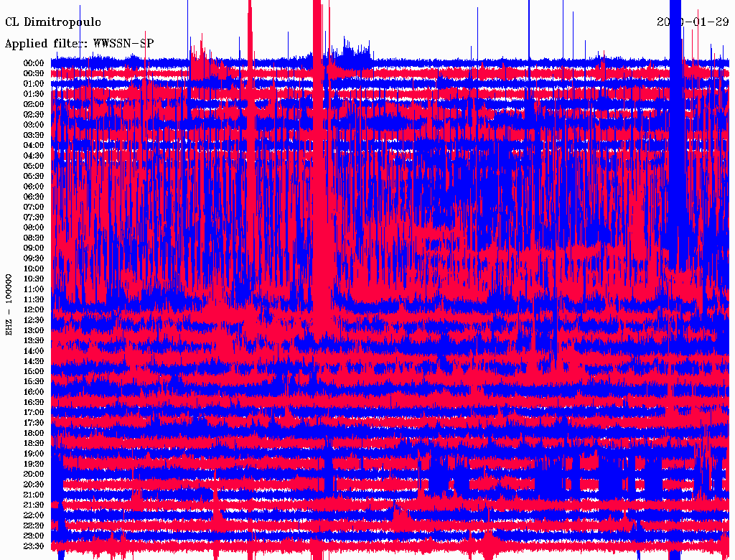This screenshot has width=735, height=560.
Task: Select the 05:00 hour label
Action: pyautogui.click(x=34, y=166)
